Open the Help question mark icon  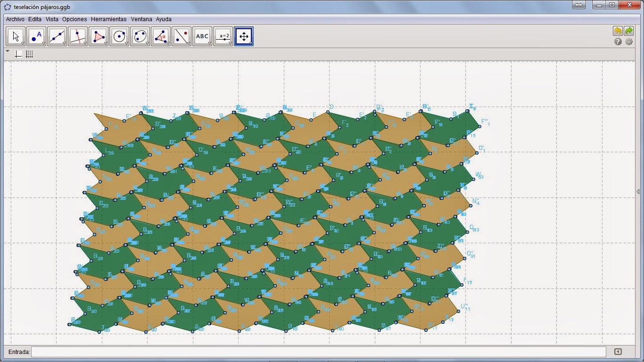point(618,41)
